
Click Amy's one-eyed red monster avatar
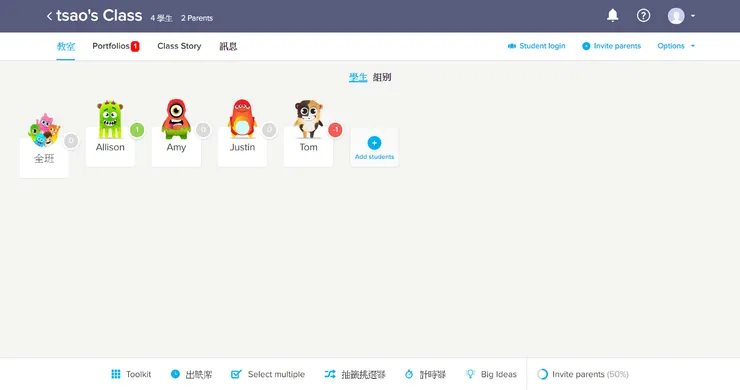pyautogui.click(x=176, y=119)
